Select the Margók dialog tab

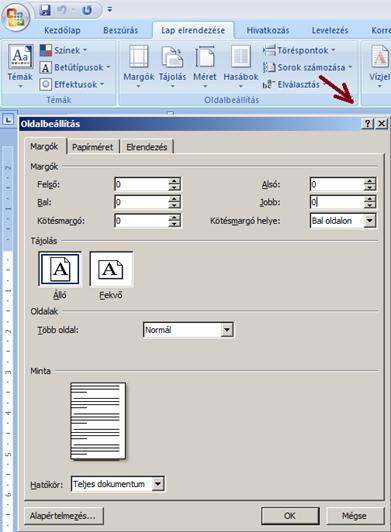click(x=44, y=147)
